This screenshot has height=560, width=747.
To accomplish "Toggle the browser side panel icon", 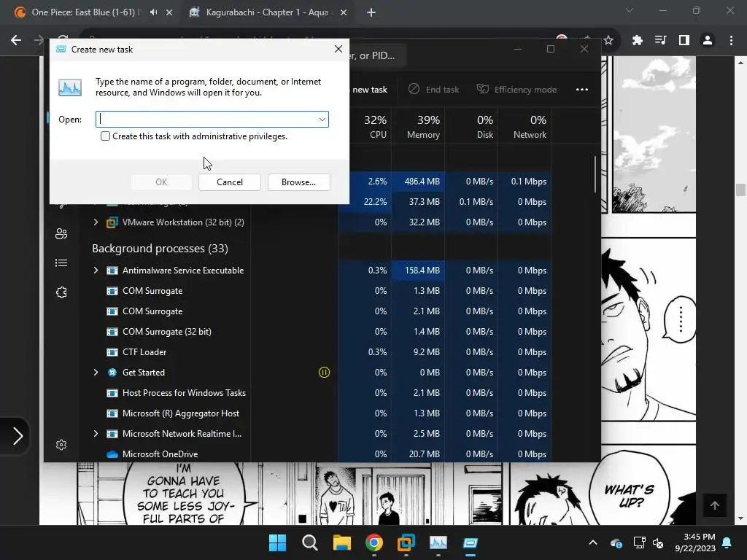I will click(684, 41).
